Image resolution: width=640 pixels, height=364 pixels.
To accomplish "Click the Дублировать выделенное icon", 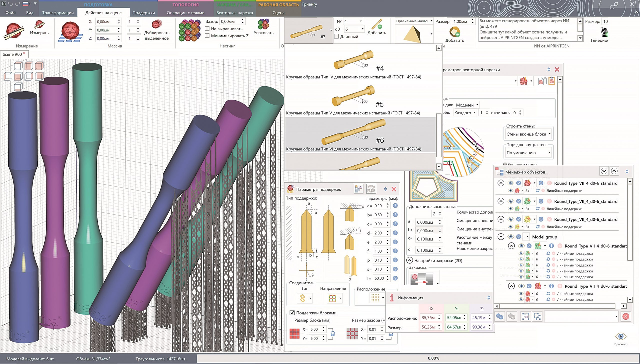I will click(157, 24).
